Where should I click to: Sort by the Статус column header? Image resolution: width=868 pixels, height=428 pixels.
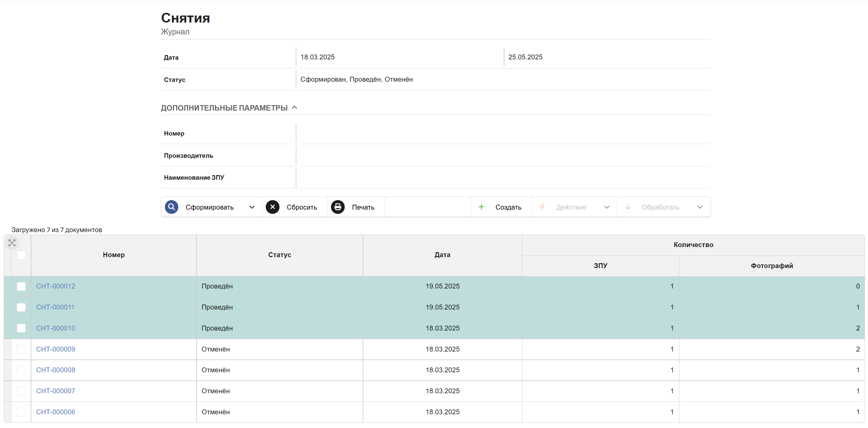coord(280,255)
